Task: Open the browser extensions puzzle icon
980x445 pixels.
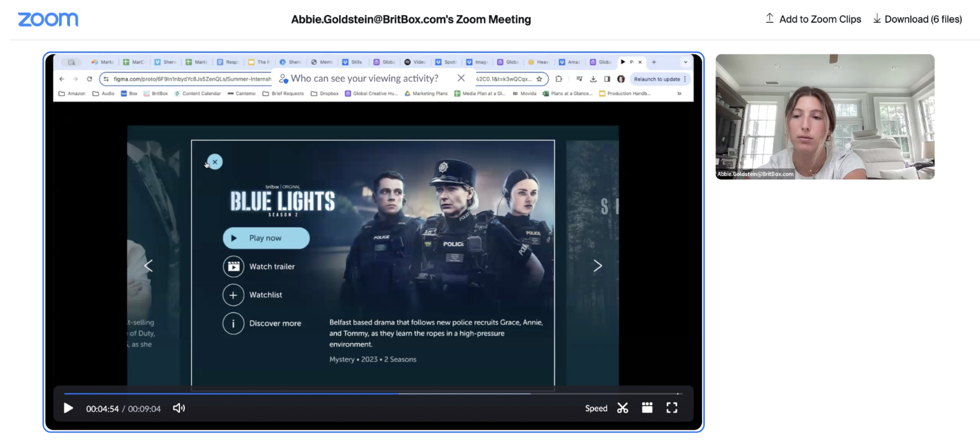Action: [x=559, y=79]
